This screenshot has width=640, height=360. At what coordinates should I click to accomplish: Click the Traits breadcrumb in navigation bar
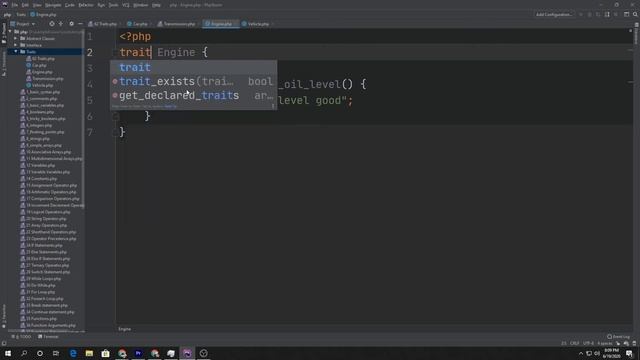(21, 14)
